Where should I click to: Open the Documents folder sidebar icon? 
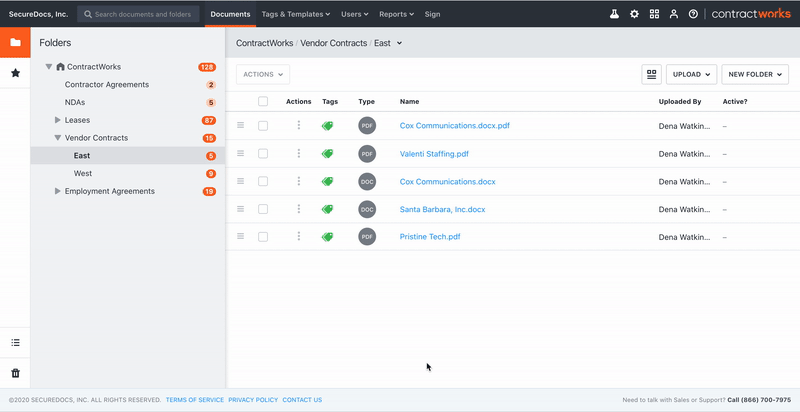click(15, 42)
